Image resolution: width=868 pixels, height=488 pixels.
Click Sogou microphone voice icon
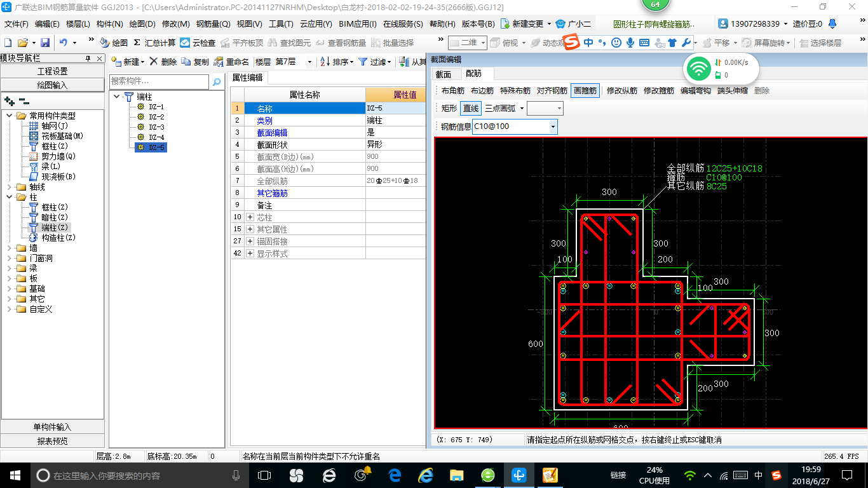(x=630, y=43)
